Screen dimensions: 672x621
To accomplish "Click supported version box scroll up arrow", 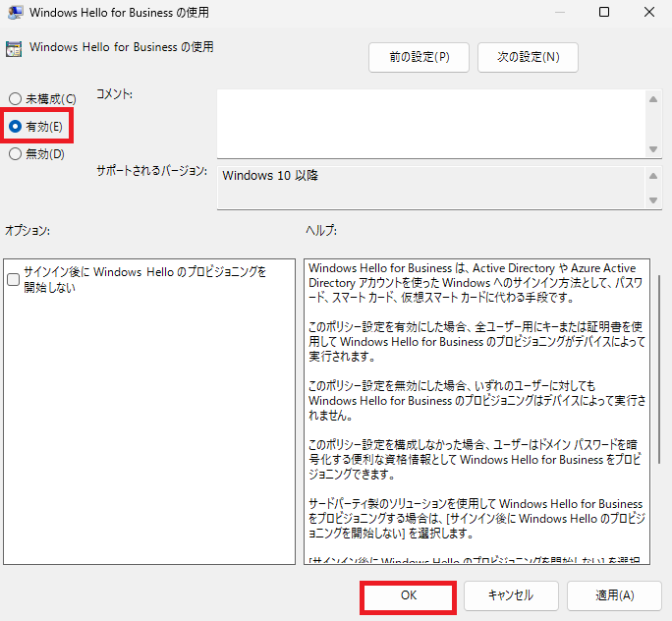I will pyautogui.click(x=653, y=176).
